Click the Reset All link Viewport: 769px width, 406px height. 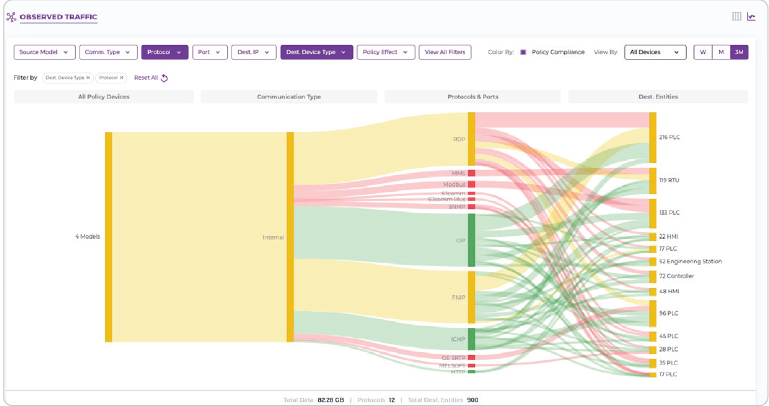point(146,77)
